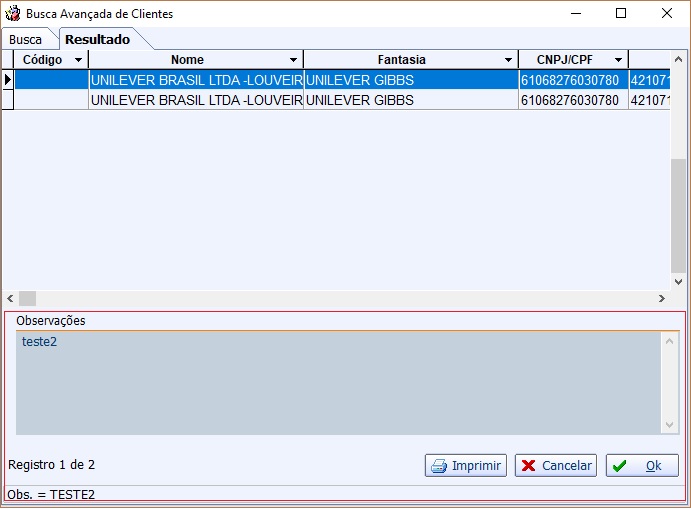Close the Busca Avançada de Clientes window
Viewport: 691px width, 509px height.
pyautogui.click(x=667, y=13)
